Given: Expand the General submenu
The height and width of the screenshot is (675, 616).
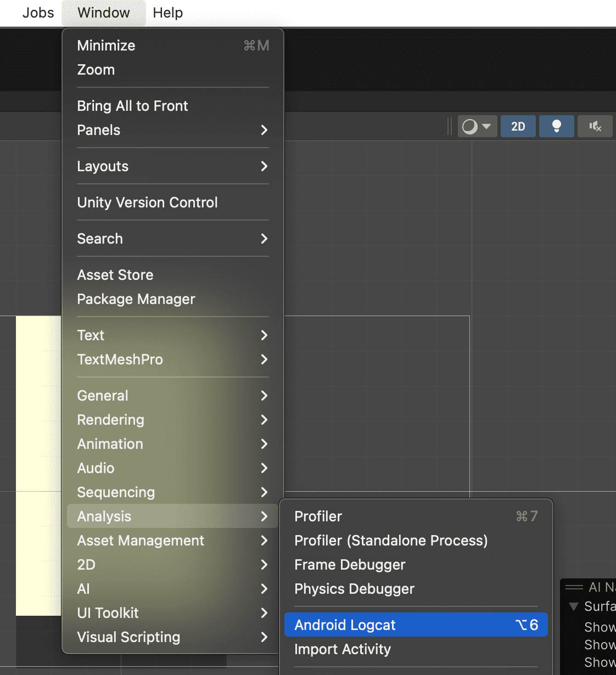Looking at the screenshot, I should (173, 396).
